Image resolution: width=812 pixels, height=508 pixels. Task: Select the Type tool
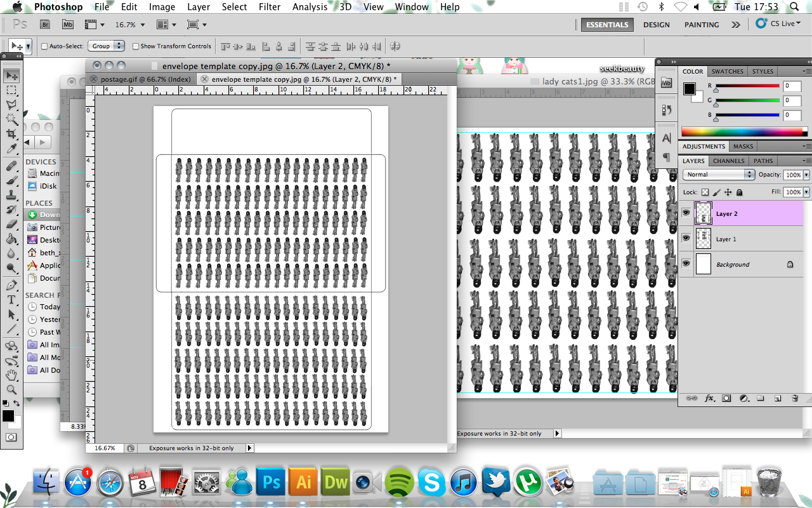coord(11,300)
